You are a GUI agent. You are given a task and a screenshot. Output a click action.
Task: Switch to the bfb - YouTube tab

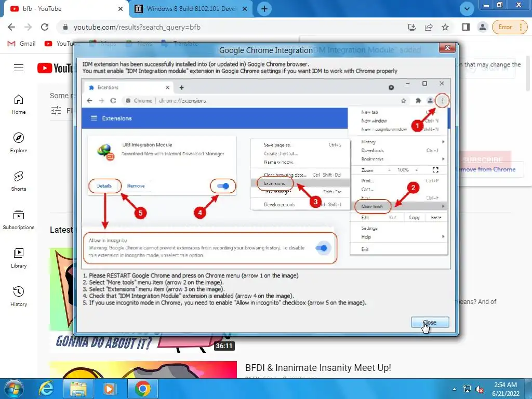click(64, 9)
